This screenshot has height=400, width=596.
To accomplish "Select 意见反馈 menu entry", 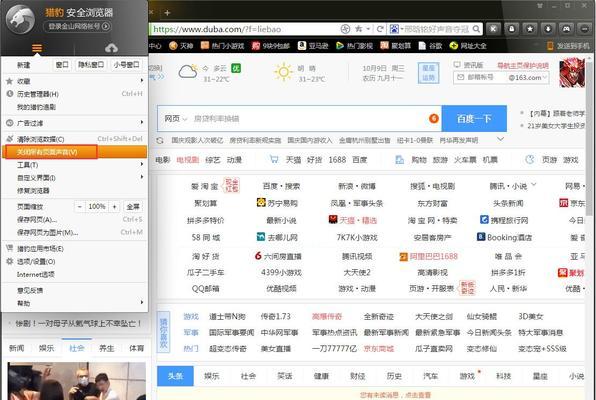I will (74, 290).
